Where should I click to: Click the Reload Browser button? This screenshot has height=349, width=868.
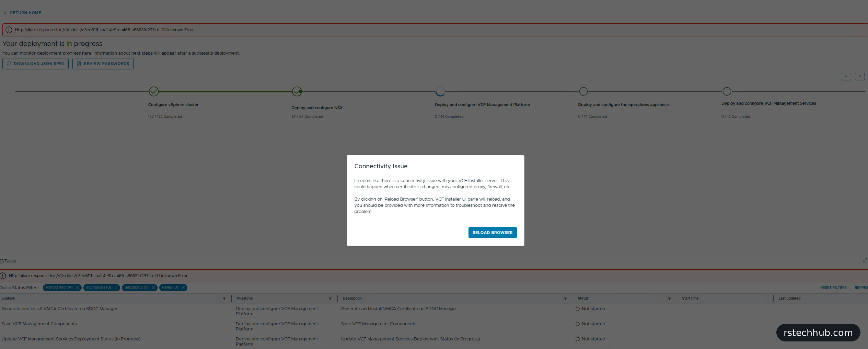click(x=492, y=233)
